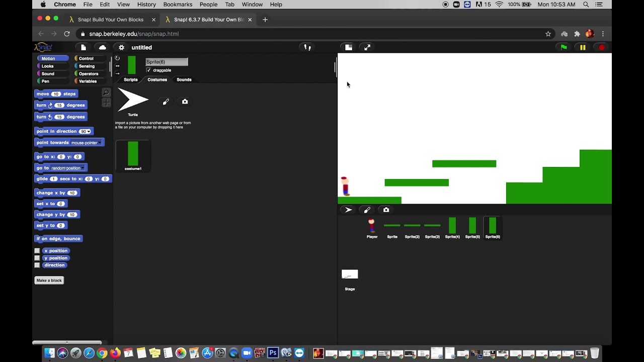Select the Motion block category

point(52,58)
